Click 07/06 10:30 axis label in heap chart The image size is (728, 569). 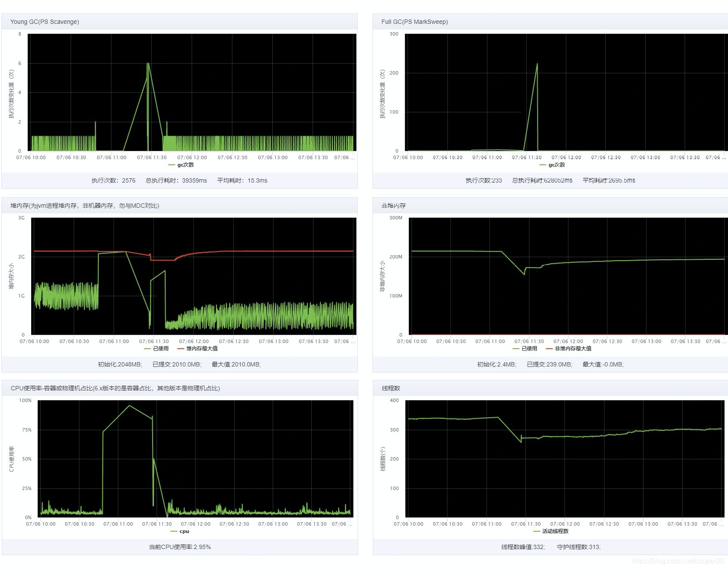74,341
